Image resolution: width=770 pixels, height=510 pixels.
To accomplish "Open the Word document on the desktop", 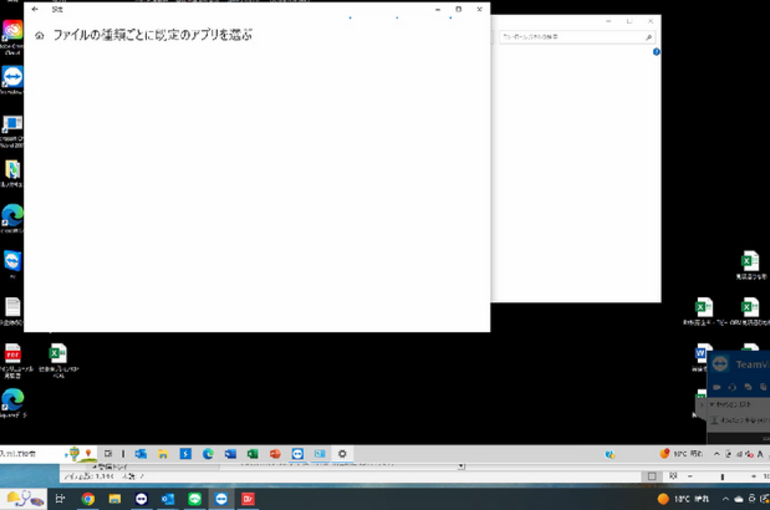I will tap(703, 354).
